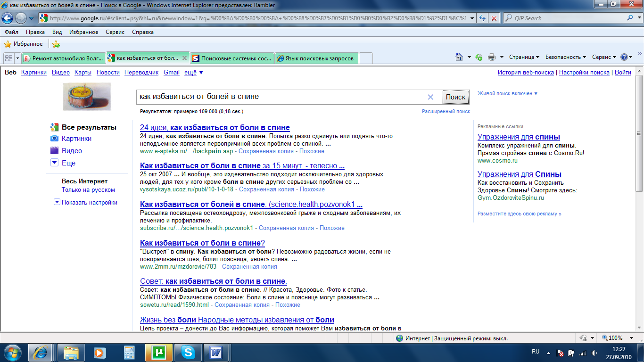644x362 pixels.
Task: Open the Избранное menu bar item
Action: pyautogui.click(x=83, y=32)
